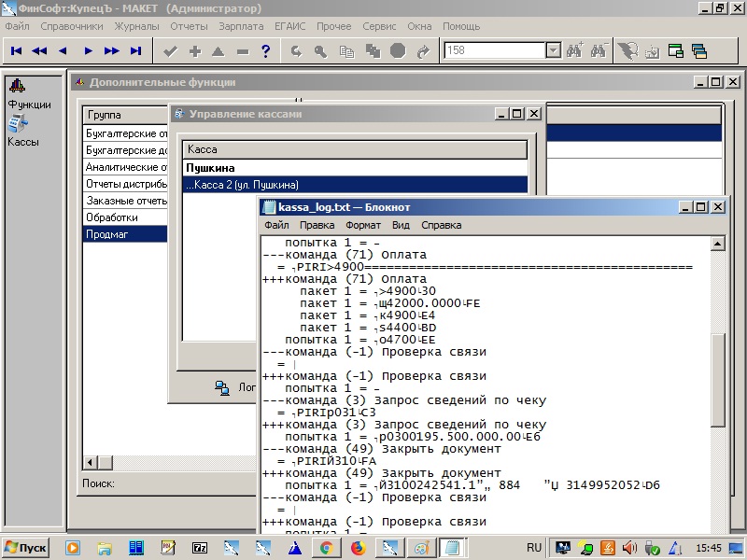The height and width of the screenshot is (560, 747).
Task: Go to the last record toolbar arrow
Action: click(x=136, y=51)
